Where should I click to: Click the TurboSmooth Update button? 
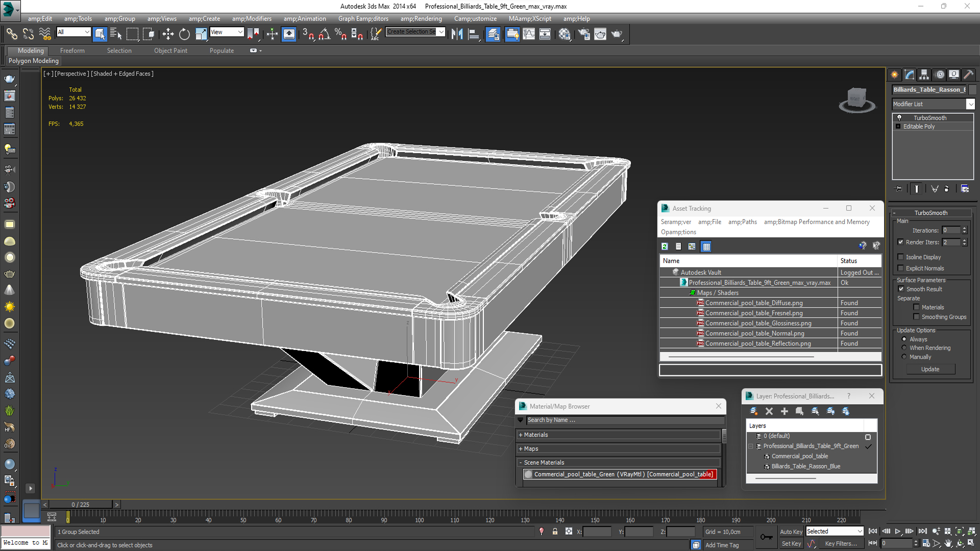pos(930,369)
